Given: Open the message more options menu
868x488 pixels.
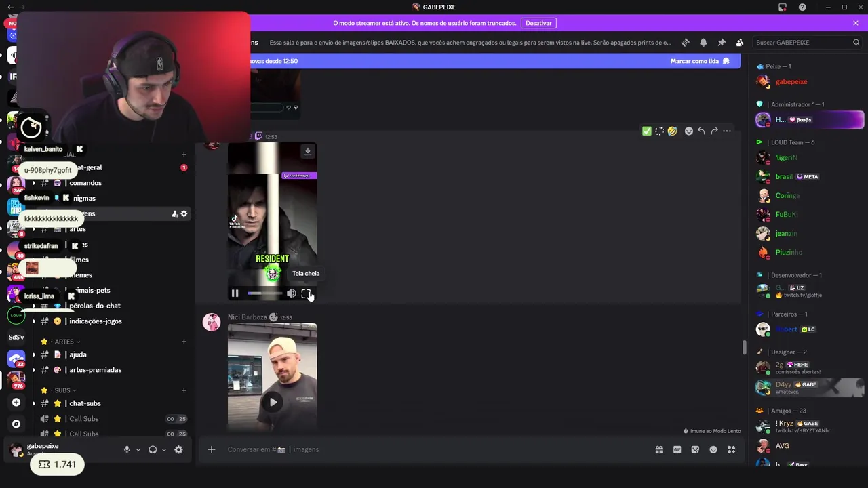Looking at the screenshot, I should point(727,131).
